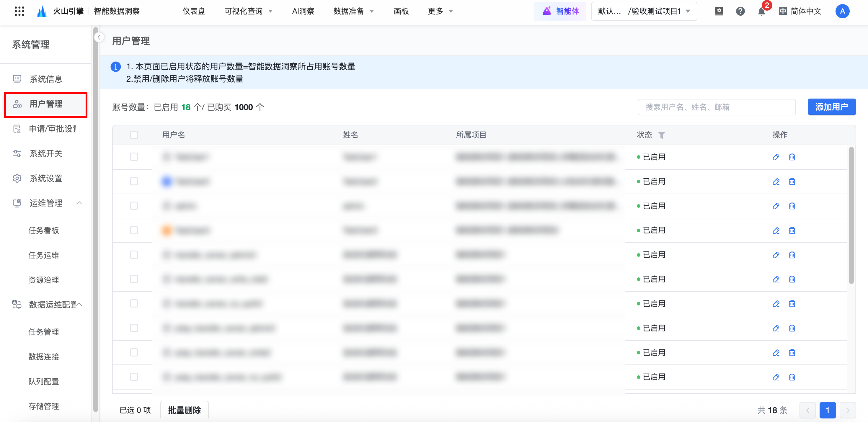Screen dimensions: 868x422
Task: Select 系统设置 in the sidebar
Action: click(46, 178)
